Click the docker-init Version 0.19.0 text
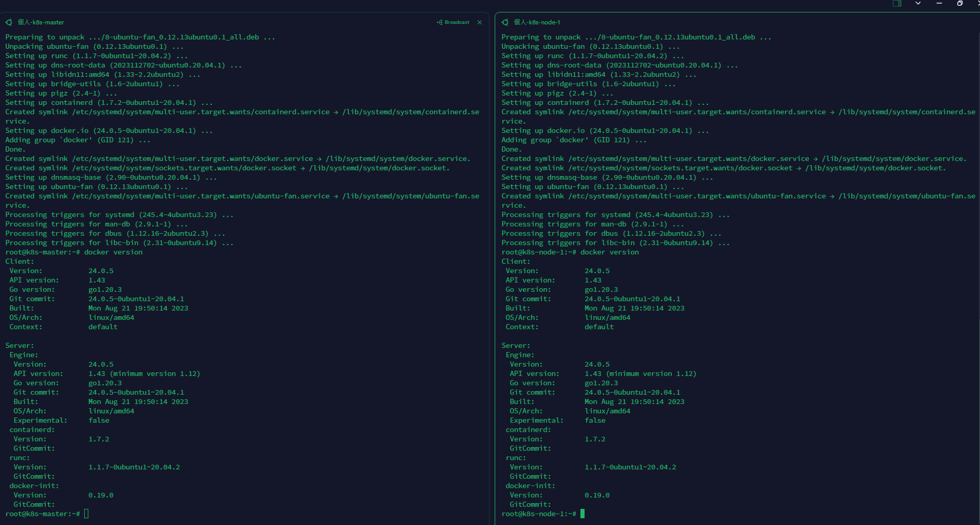This screenshot has width=980, height=525. pyautogui.click(x=101, y=495)
